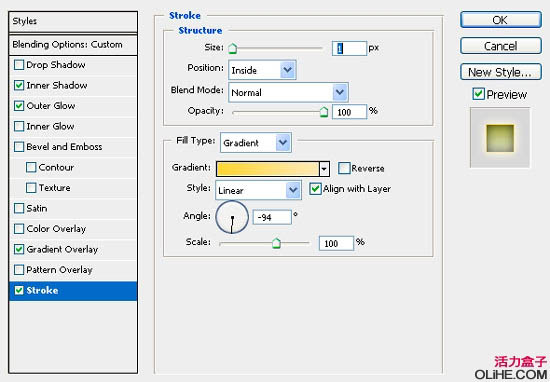Select the highlighted Stroke label
The height and width of the screenshot is (382, 550).
(42, 290)
